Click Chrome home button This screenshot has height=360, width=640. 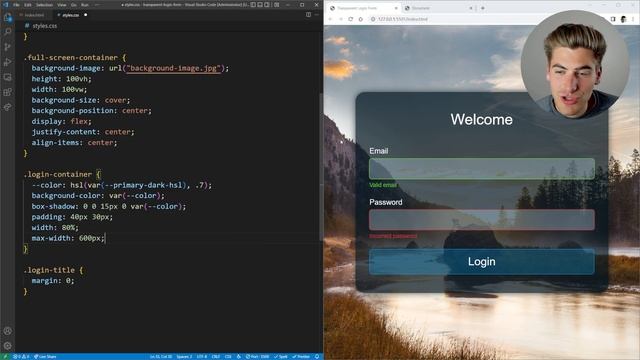(x=361, y=19)
